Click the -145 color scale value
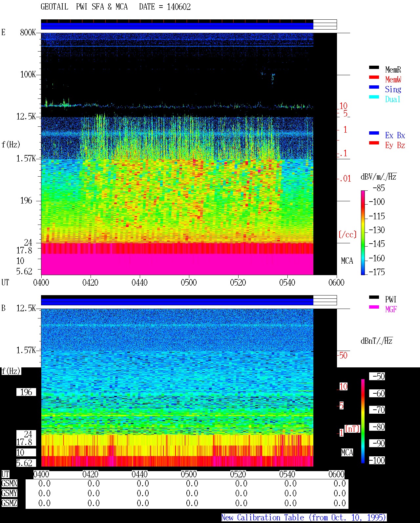This screenshot has width=420, height=523. click(x=377, y=244)
